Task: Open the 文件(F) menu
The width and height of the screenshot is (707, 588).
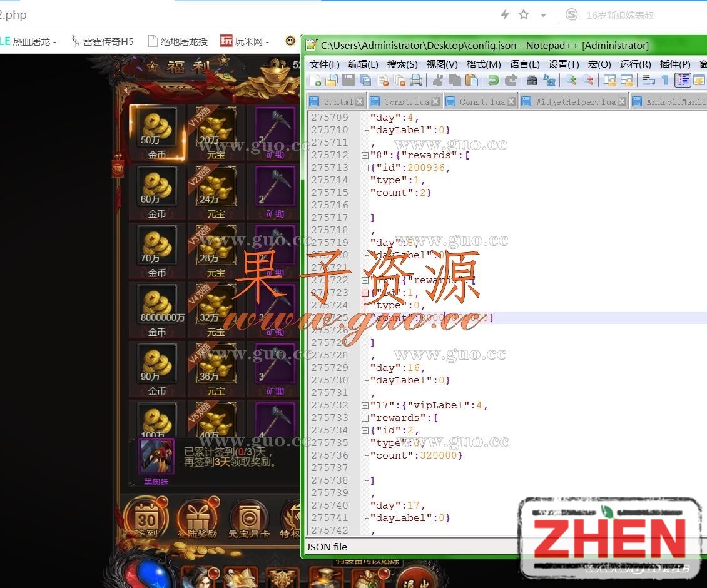Action: click(x=324, y=64)
